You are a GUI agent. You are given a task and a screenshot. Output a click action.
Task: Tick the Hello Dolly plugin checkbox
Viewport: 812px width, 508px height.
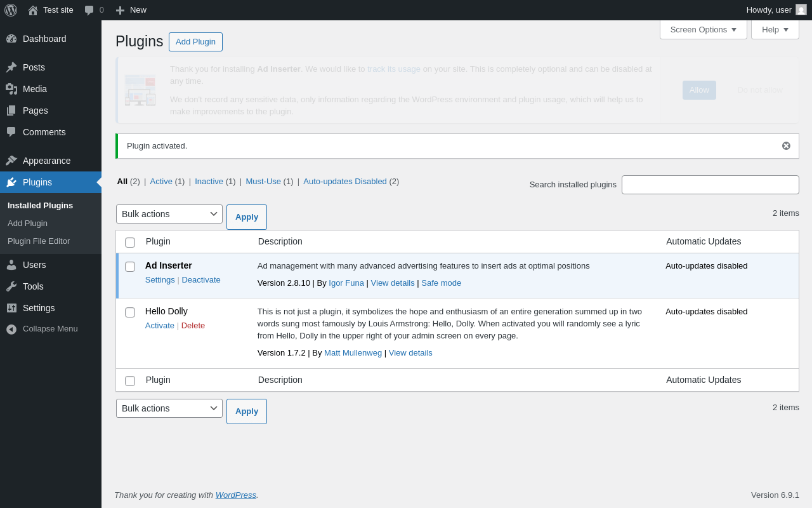click(x=130, y=312)
